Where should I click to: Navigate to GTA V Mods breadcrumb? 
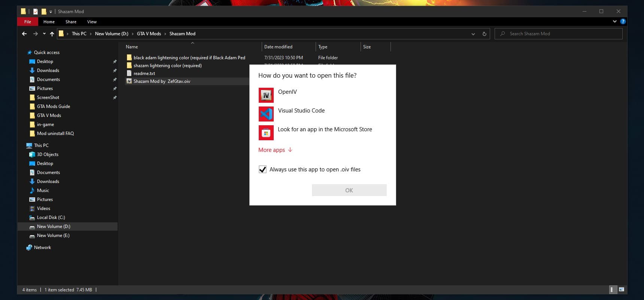click(x=149, y=34)
